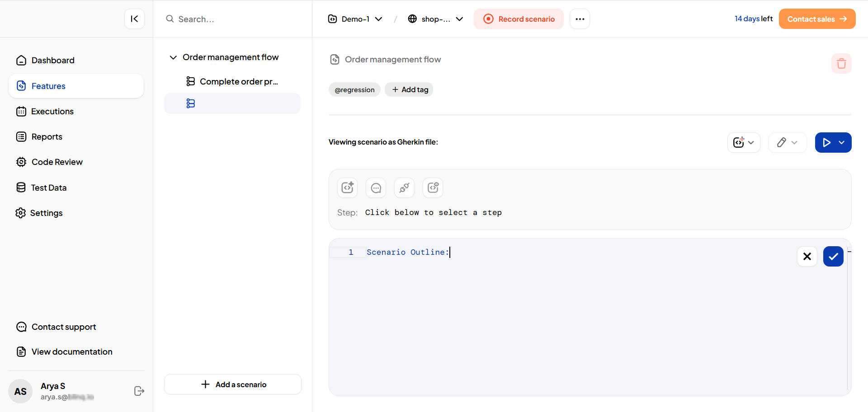Screen dimensions: 868x412
Task: Click Record scenario button
Action: pyautogui.click(x=519, y=19)
